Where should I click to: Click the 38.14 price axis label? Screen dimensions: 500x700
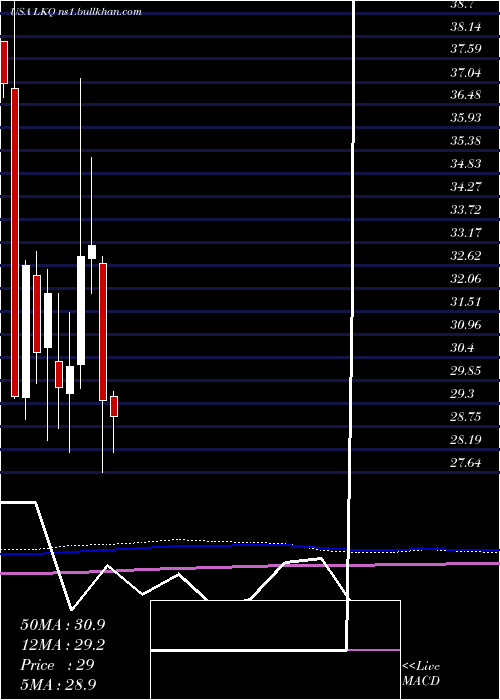point(466,27)
